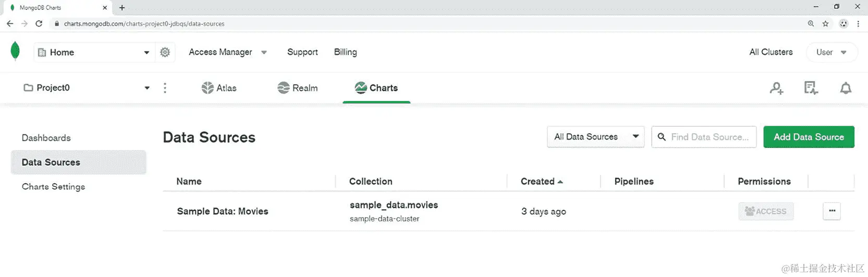Open the more actions ellipsis for Movies
Screen dimensions: 868x277
click(832, 211)
